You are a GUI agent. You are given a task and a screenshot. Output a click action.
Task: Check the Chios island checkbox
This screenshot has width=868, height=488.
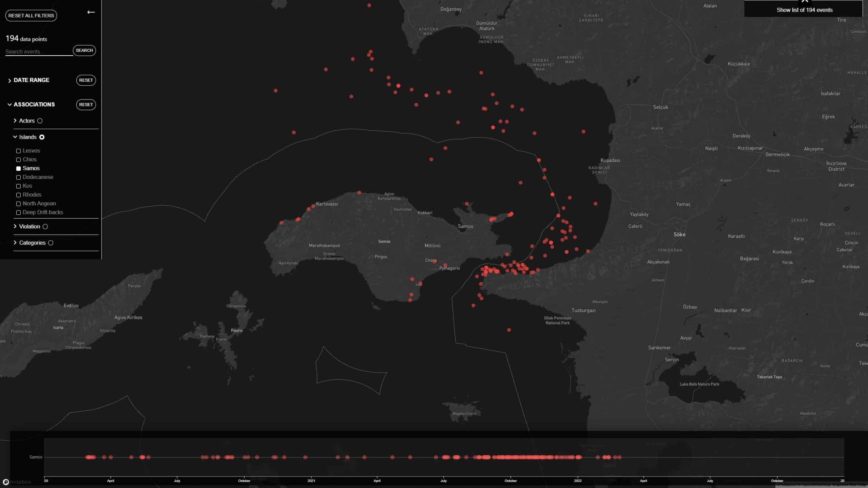click(18, 159)
